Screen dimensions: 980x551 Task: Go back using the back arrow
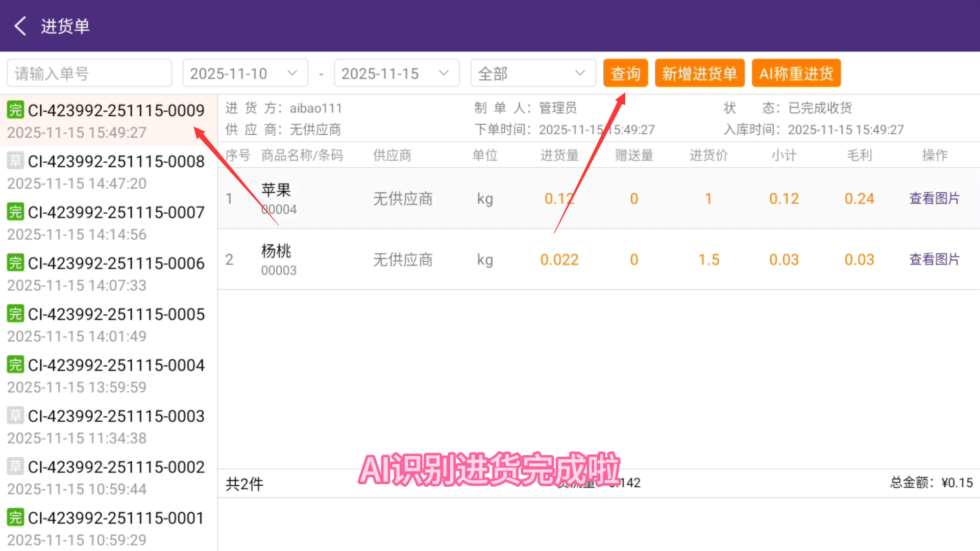(20, 26)
